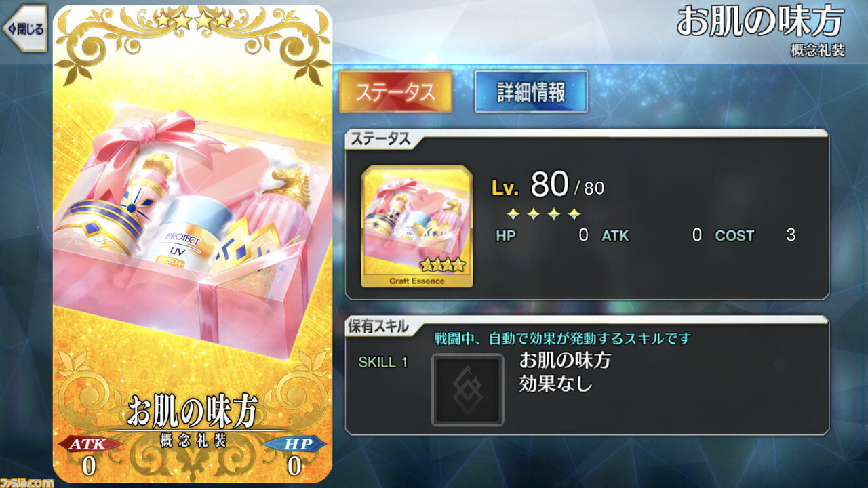This screenshot has width=868, height=488.
Task: Click the 保有スキル panel header
Action: click(378, 326)
